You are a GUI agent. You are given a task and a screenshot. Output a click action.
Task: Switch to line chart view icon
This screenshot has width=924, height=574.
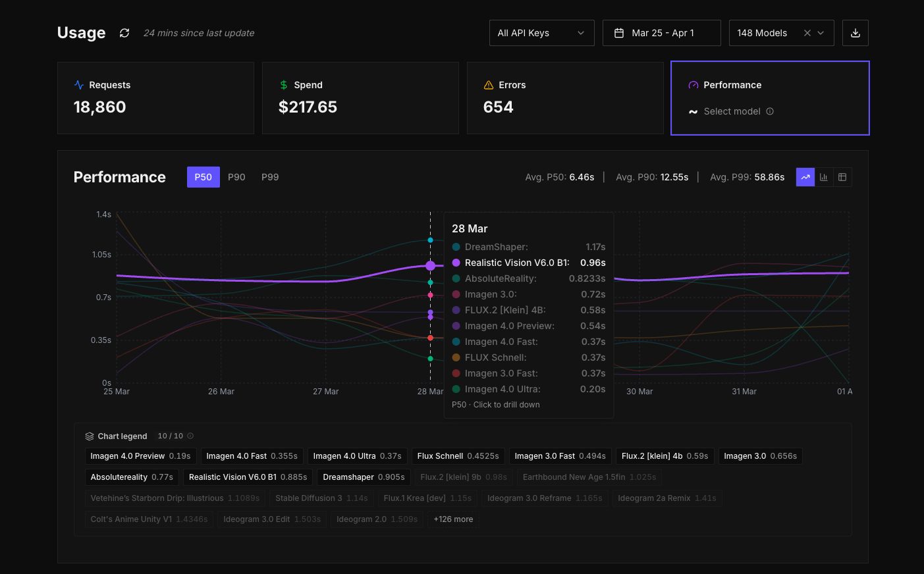[x=805, y=177]
